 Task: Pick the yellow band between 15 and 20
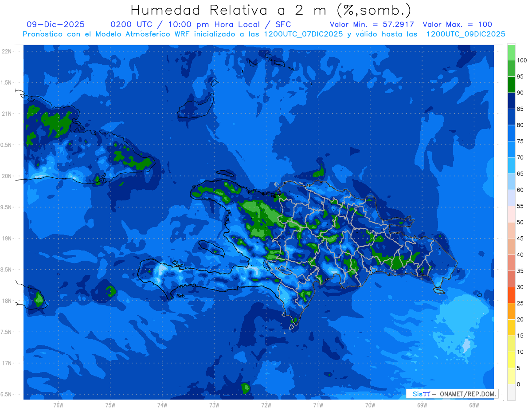[x=511, y=327]
